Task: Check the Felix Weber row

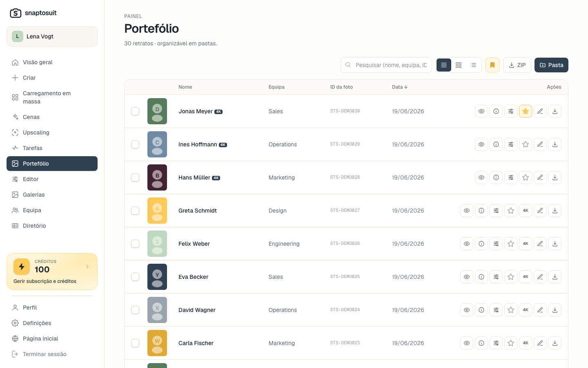Action: tap(135, 244)
